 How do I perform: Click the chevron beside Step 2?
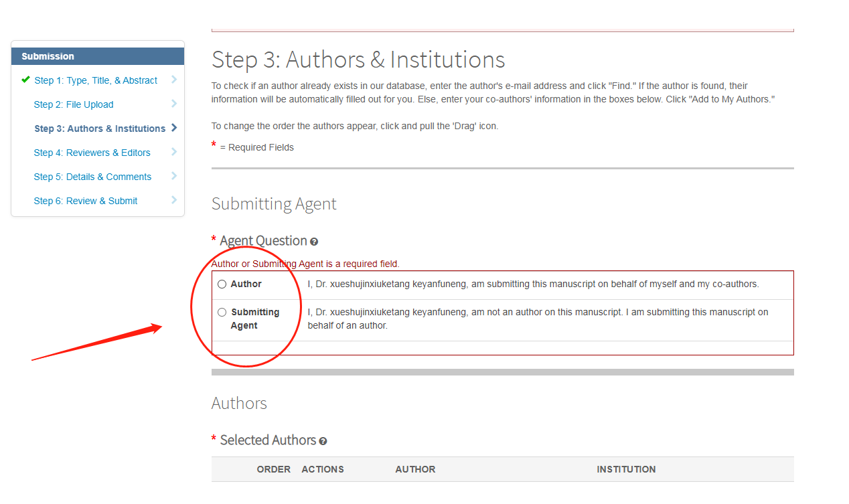pos(174,104)
